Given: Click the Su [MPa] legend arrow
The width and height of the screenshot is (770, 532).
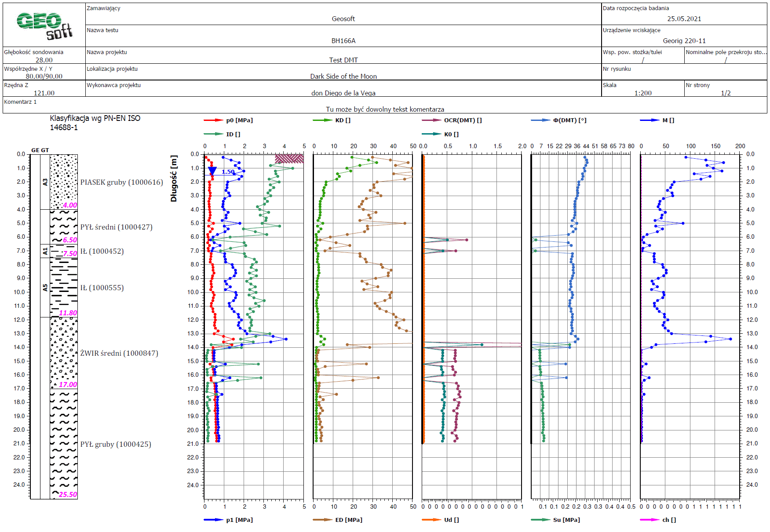Looking at the screenshot, I should click(x=540, y=520).
